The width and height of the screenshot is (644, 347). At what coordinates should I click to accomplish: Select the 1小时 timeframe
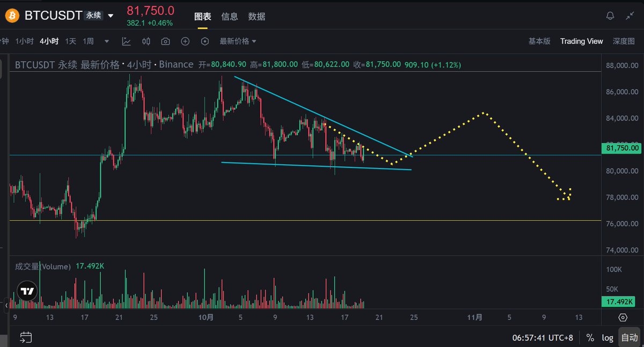coord(25,41)
